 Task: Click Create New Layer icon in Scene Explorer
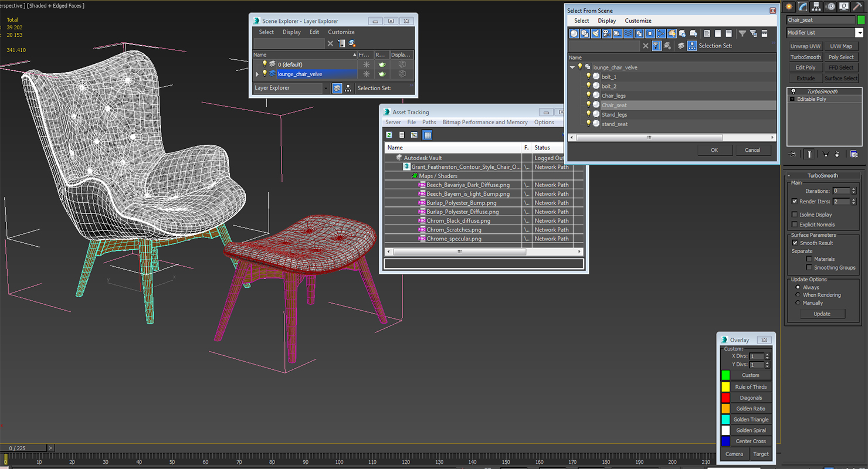pos(352,43)
